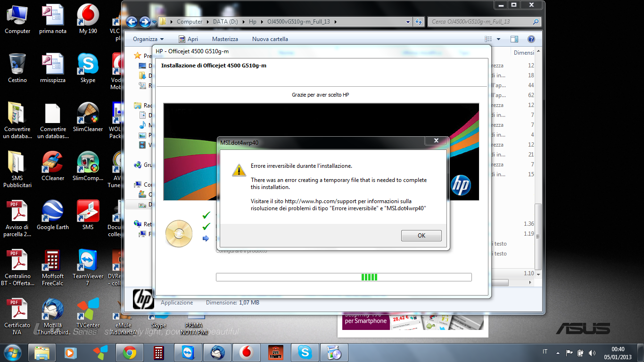
Task: Refresh the Explorer folder view
Action: coord(418,22)
